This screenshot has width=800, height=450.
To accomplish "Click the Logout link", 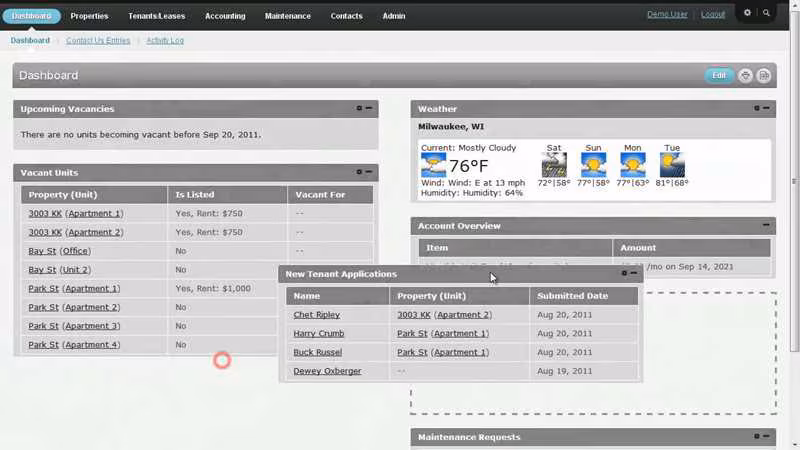I will 713,14.
